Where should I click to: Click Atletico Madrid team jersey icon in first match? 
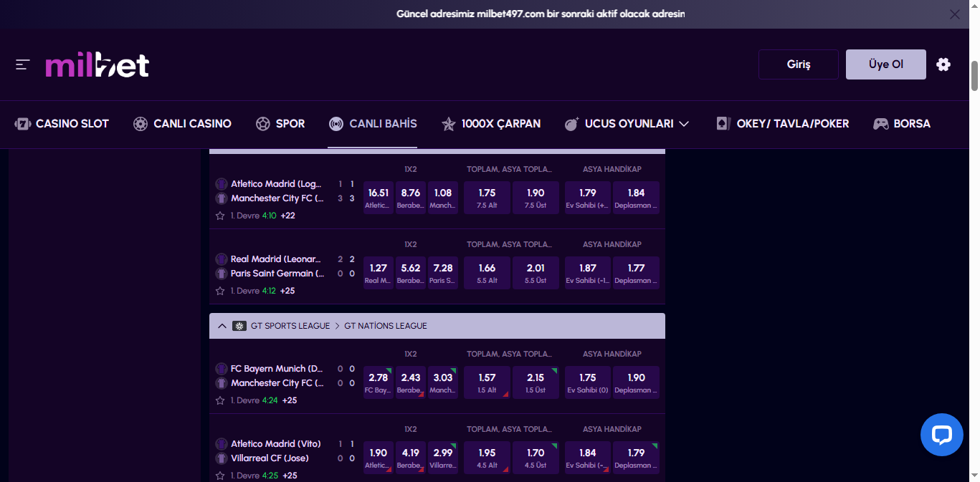click(x=222, y=184)
